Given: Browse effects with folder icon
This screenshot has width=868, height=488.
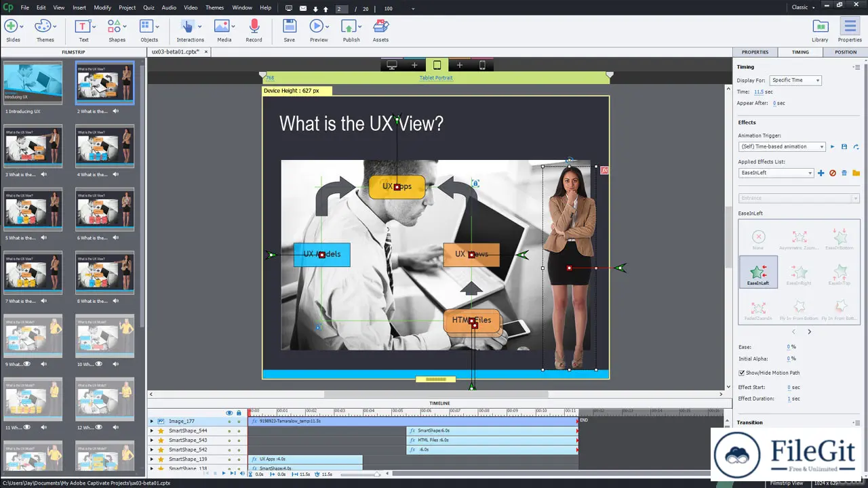Looking at the screenshot, I should point(856,173).
